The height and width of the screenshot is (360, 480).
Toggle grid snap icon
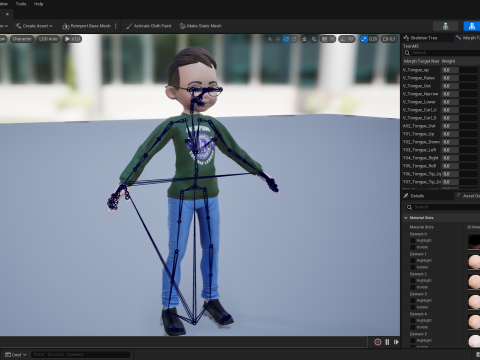[x=324, y=39]
